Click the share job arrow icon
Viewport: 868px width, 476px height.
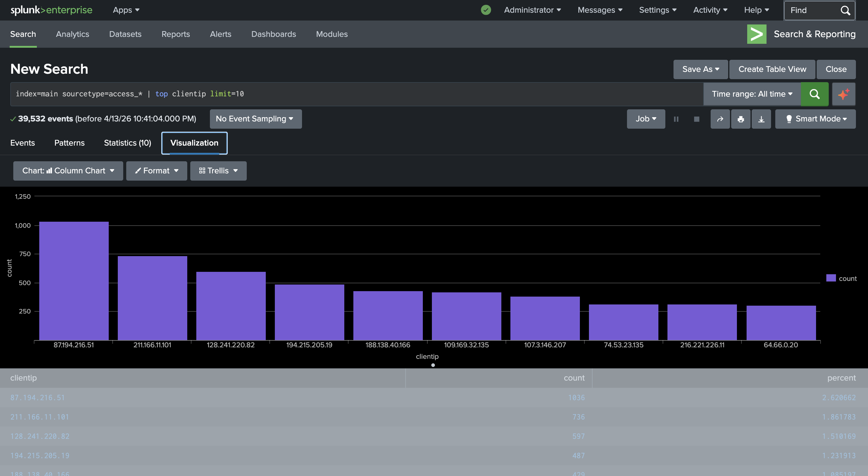point(720,119)
